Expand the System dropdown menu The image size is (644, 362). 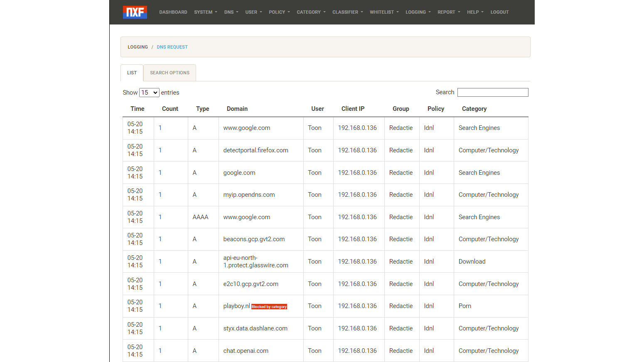tap(205, 12)
